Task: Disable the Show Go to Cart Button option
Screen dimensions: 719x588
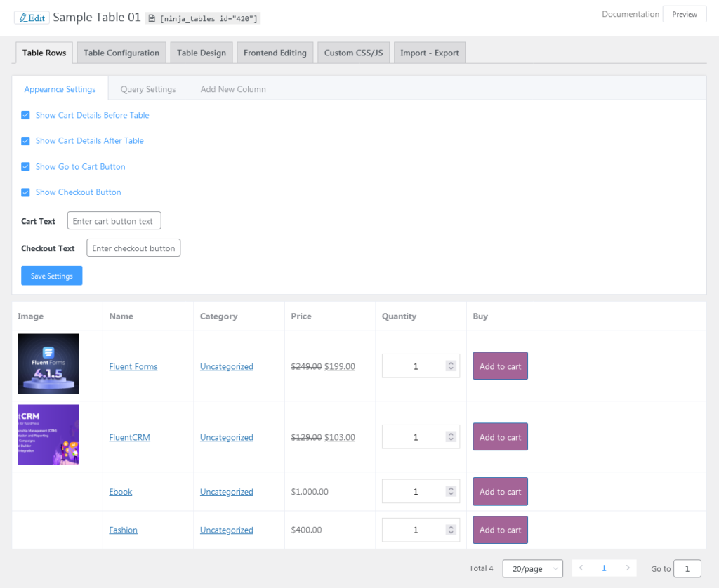Action: [25, 166]
